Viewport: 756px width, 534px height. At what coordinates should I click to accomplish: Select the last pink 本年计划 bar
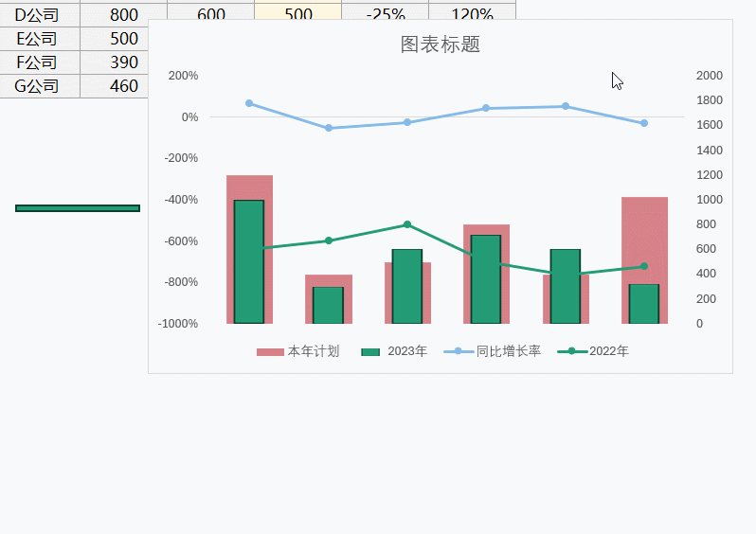click(644, 240)
